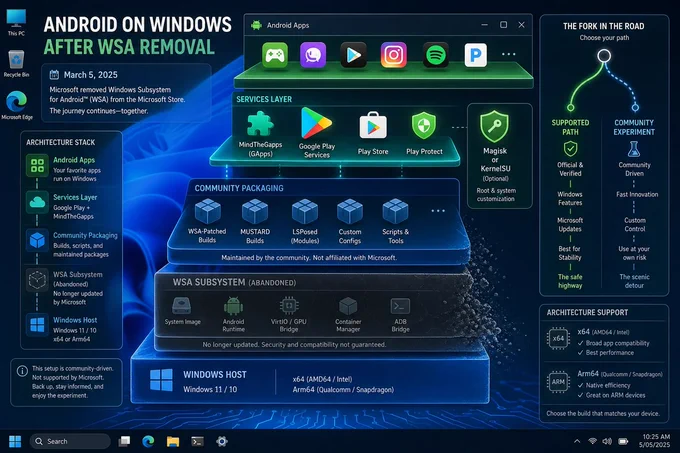Click the battery tray icon

pyautogui.click(x=623, y=441)
